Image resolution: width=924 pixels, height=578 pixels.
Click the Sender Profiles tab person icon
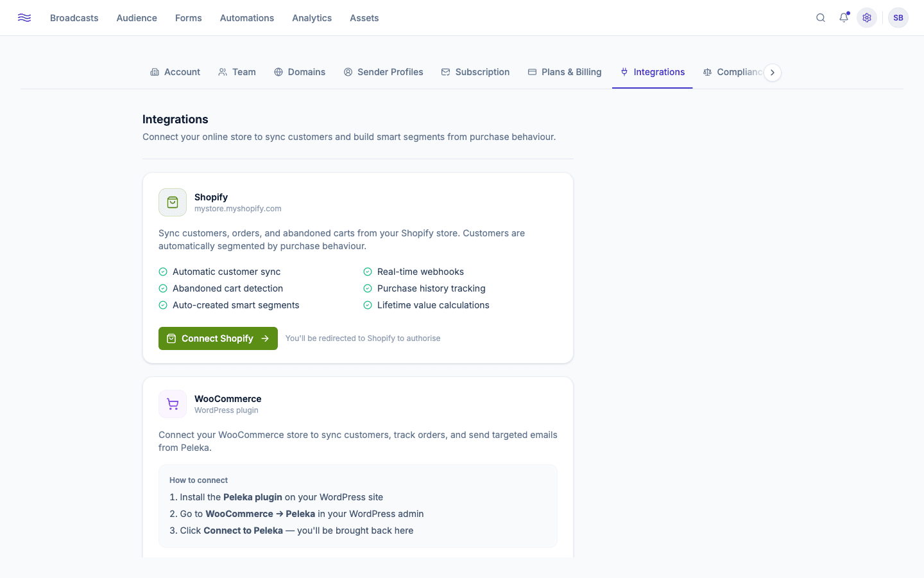point(348,72)
